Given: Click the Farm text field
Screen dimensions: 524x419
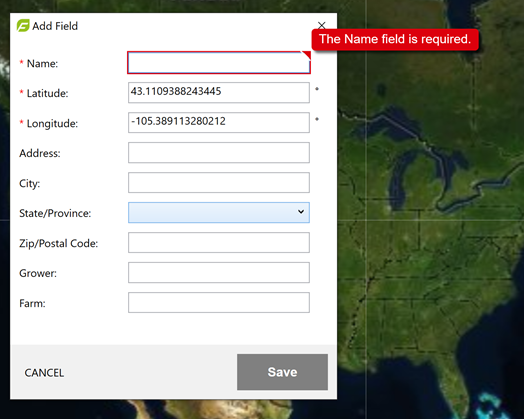Looking at the screenshot, I should (x=219, y=302).
